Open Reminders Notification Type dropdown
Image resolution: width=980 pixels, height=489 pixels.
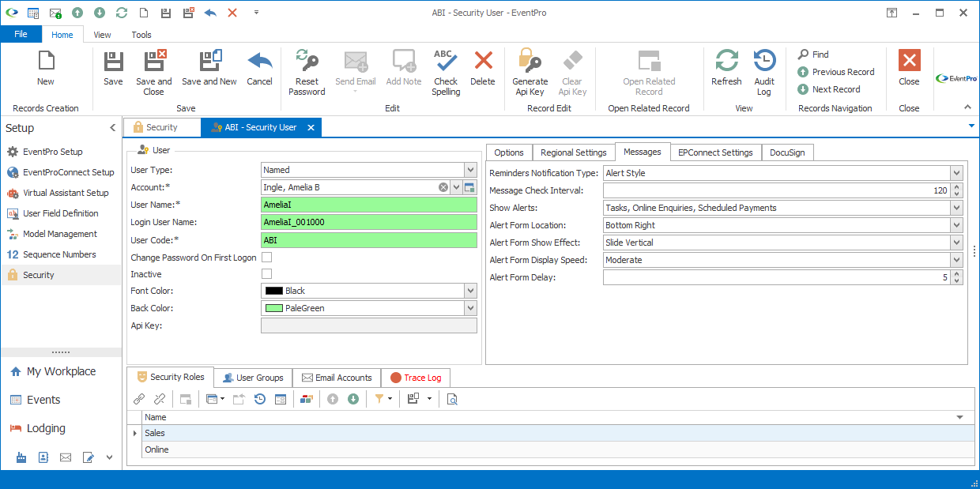956,173
